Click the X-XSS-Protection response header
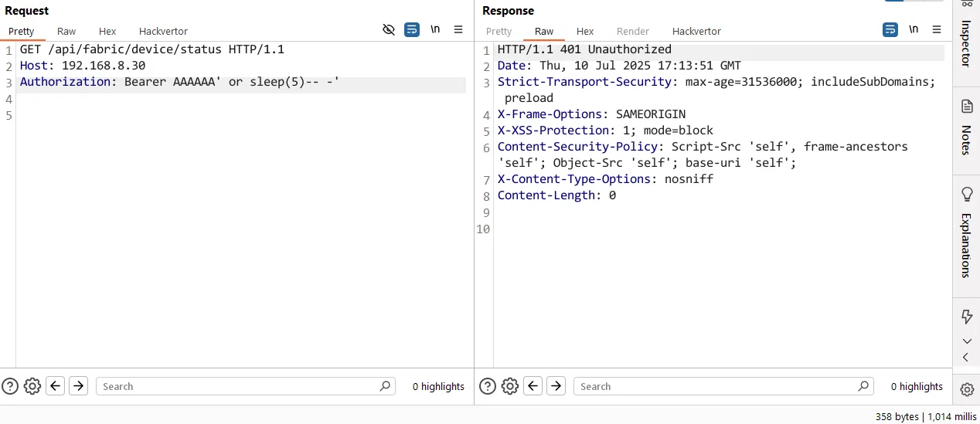The width and height of the screenshot is (980, 424). point(605,131)
